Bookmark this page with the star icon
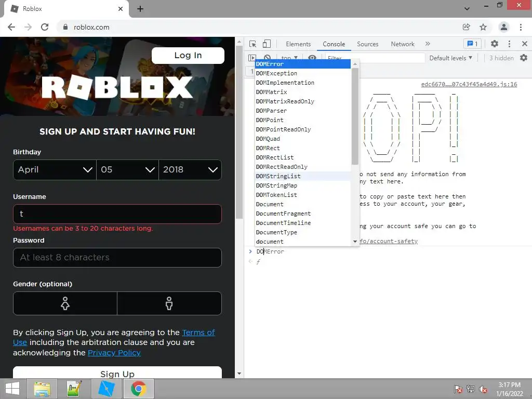This screenshot has height=399, width=532. (483, 27)
